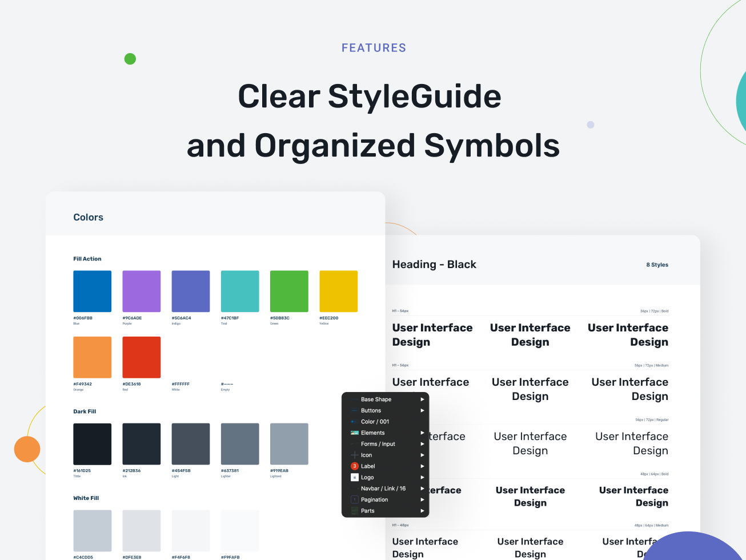Viewport: 746px width, 560px height.
Task: Click the Apple logo icon beside Logo
Action: pyautogui.click(x=355, y=477)
